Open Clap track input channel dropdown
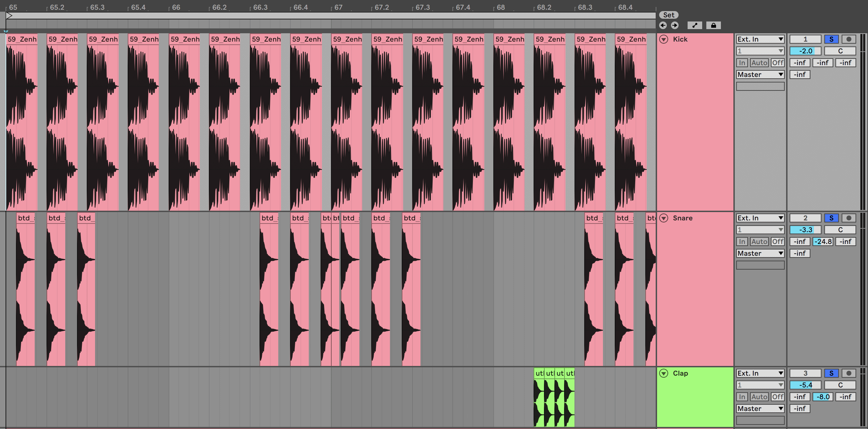 click(760, 385)
